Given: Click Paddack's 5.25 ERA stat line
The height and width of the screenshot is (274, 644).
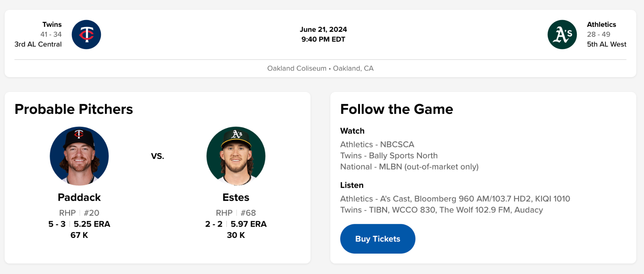Looking at the screenshot, I should [92, 224].
